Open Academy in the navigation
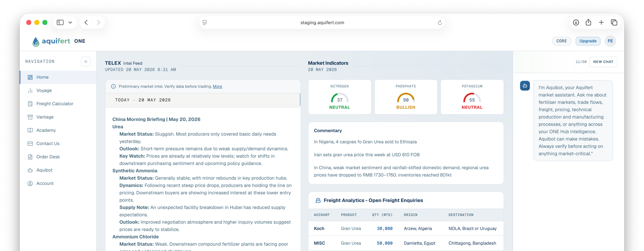Viewport: 644px width, 251px height. pyautogui.click(x=58, y=130)
